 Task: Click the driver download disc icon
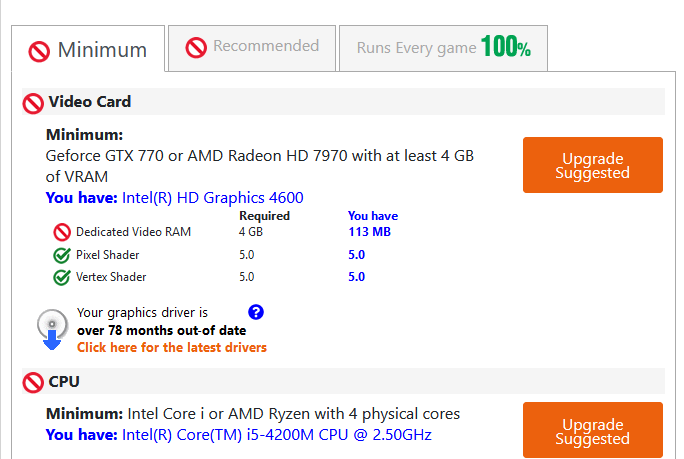click(52, 329)
